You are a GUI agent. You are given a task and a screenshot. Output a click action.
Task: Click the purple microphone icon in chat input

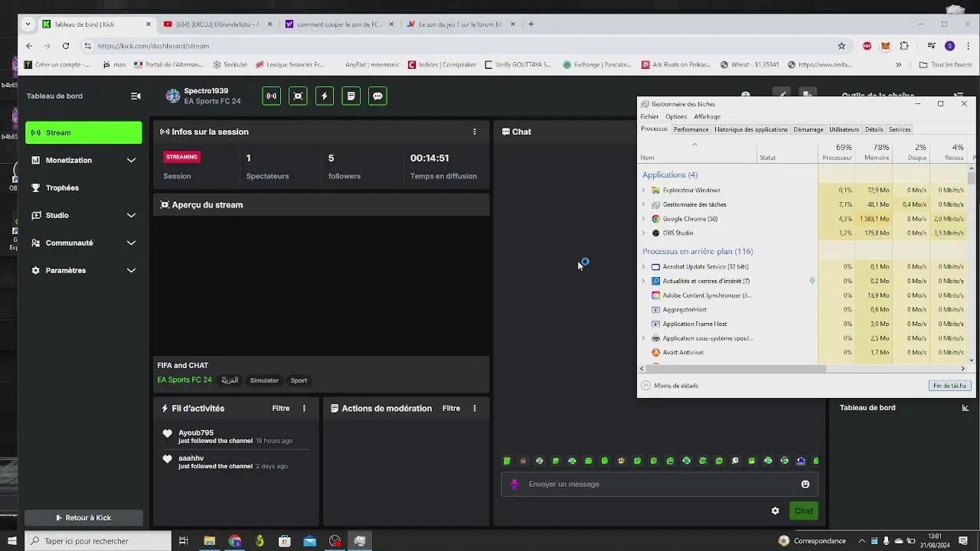tap(514, 484)
